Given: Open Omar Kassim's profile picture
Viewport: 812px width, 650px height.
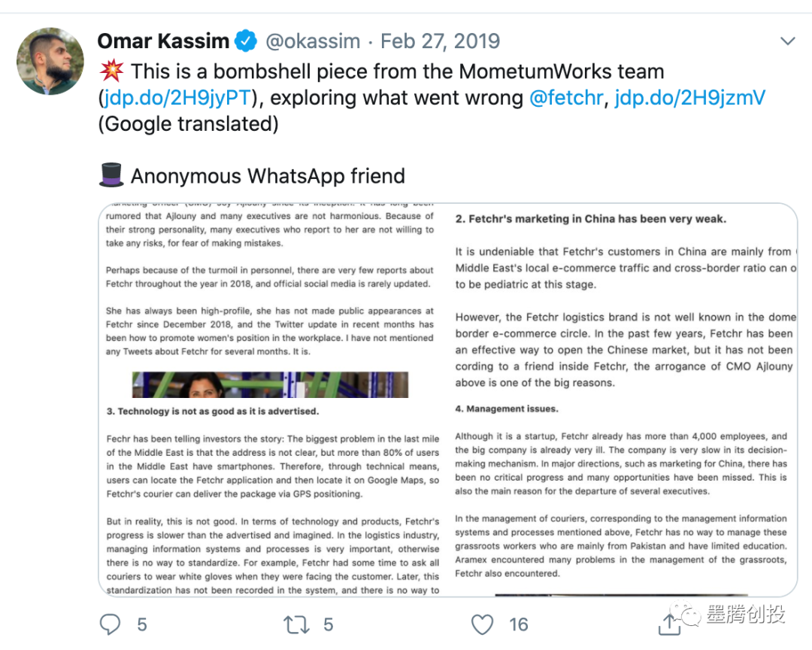Looking at the screenshot, I should (50, 61).
